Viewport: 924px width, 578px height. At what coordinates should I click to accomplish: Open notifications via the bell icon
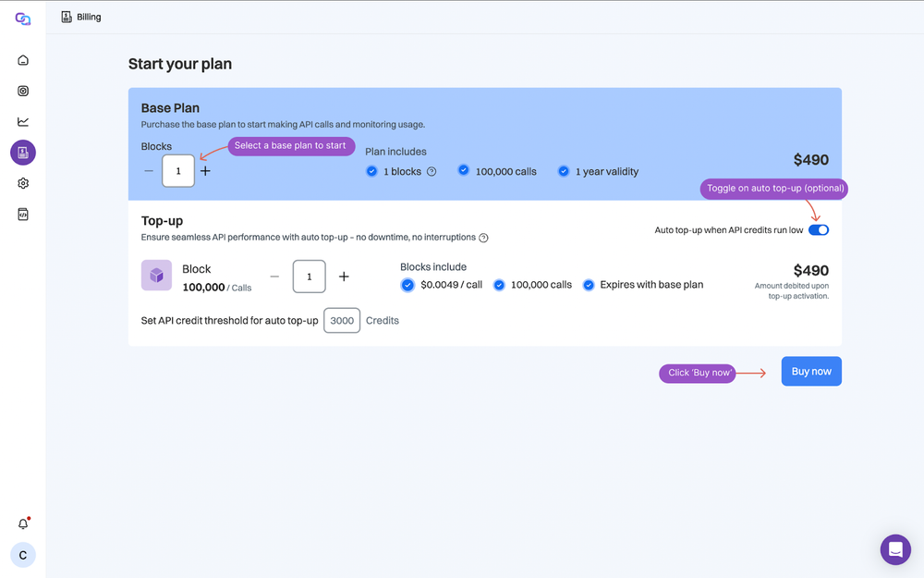(22, 523)
